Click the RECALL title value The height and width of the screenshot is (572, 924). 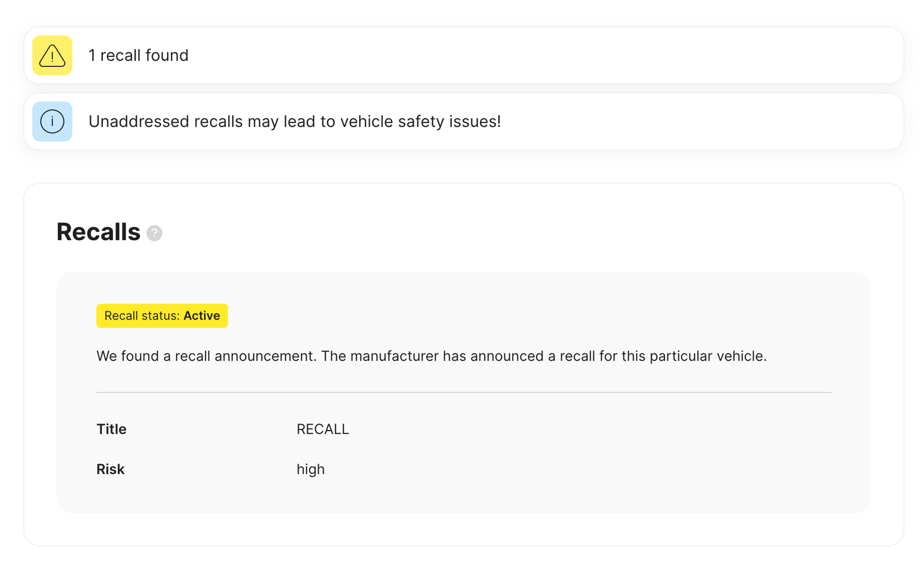(x=322, y=429)
